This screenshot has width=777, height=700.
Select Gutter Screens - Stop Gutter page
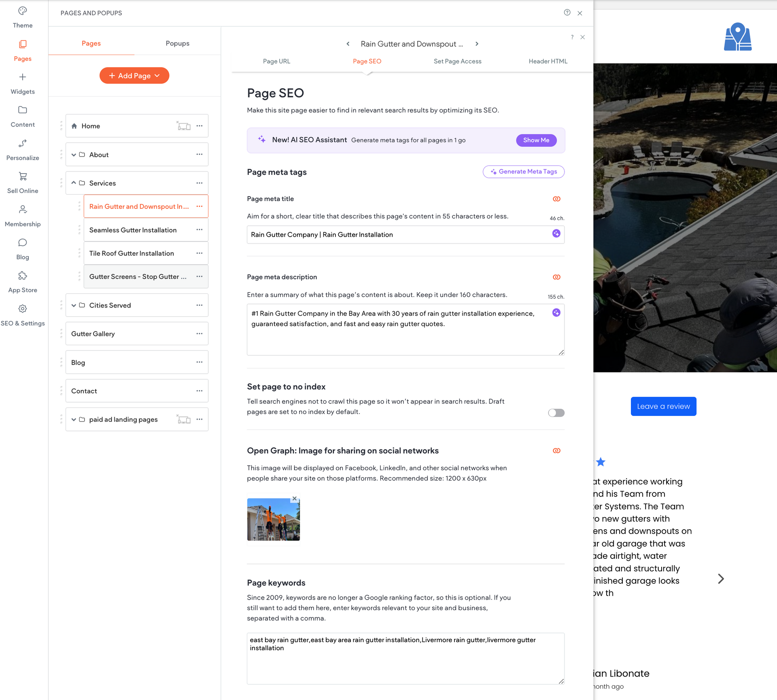tap(146, 277)
